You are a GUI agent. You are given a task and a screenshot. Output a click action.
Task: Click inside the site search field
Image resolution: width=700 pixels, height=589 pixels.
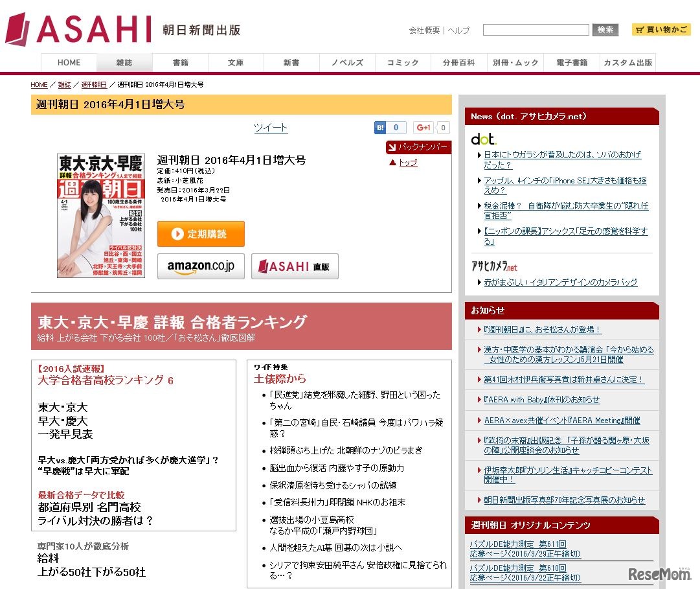tap(536, 29)
